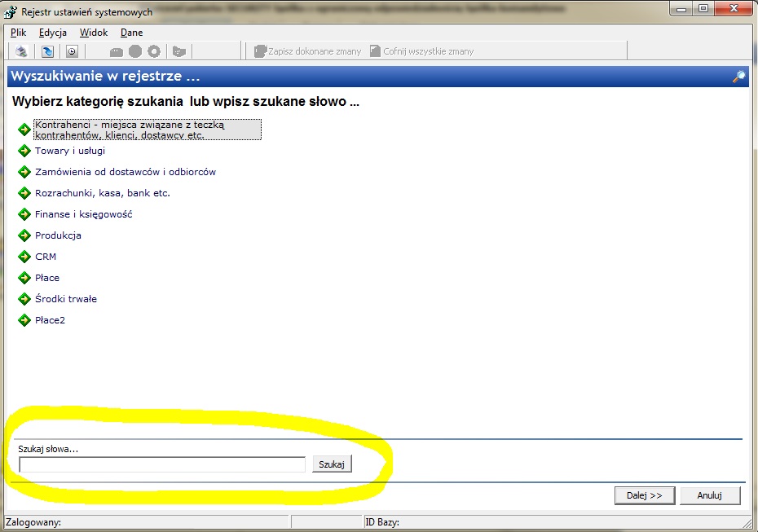
Task: Choose Środki trwałe category
Action: click(66, 299)
